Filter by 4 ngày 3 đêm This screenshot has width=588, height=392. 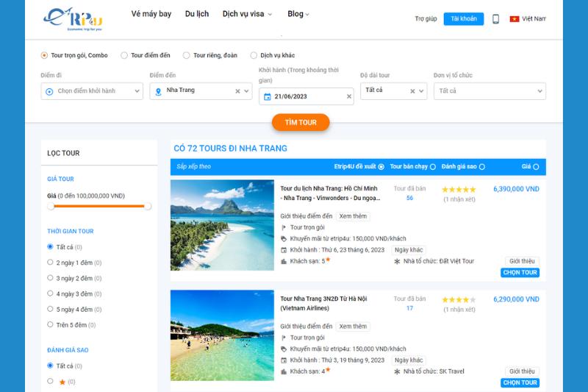[50, 293]
